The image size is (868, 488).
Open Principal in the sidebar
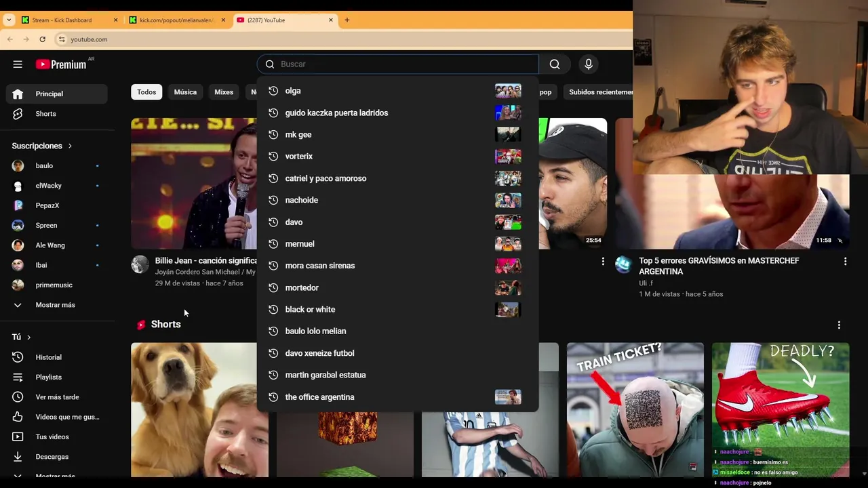coord(57,94)
